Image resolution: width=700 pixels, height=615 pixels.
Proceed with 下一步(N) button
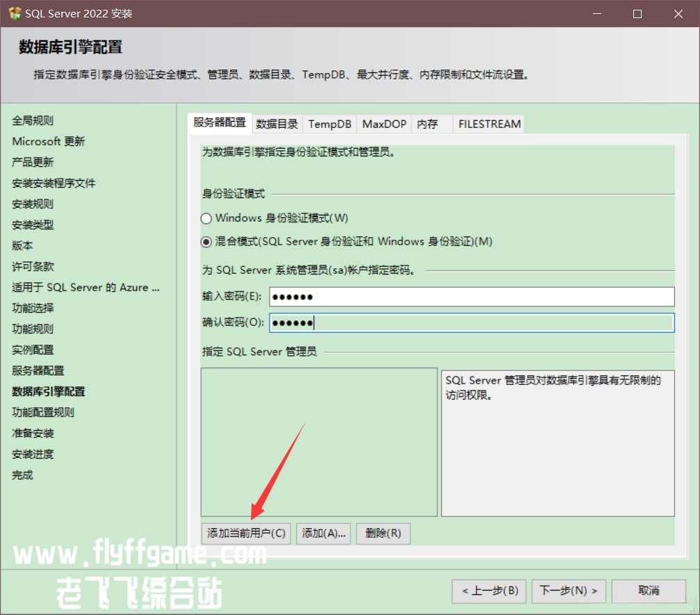569,591
